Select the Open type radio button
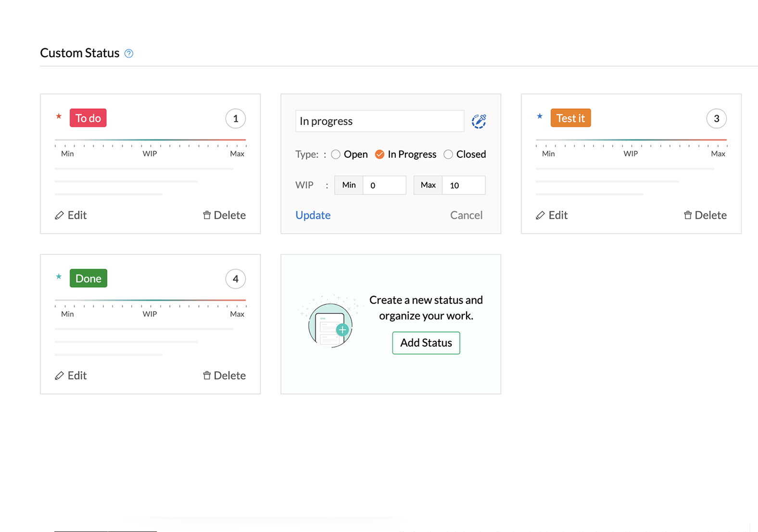The image size is (758, 532). tap(336, 154)
